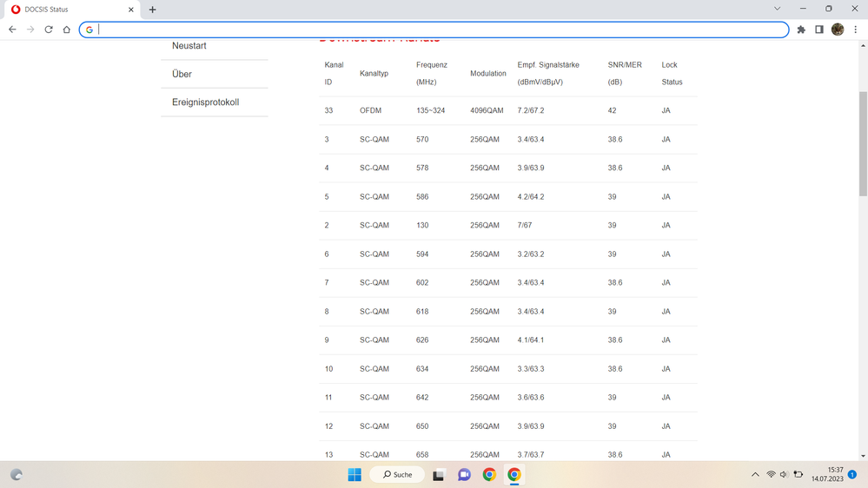
Task: Open the Windows Start menu
Action: [354, 474]
